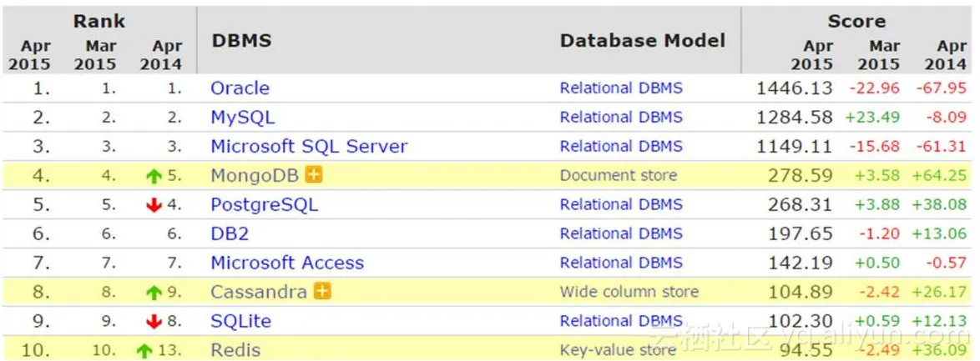Click Relational DBMS in SQLite row
Viewport: 980px width, 361px height.
[x=621, y=321]
